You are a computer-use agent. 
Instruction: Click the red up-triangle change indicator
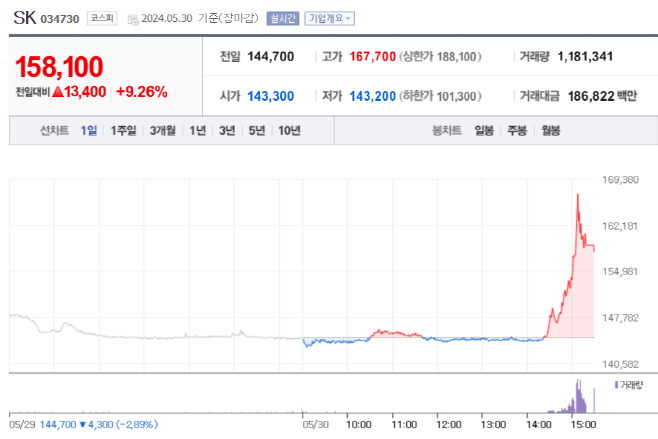pyautogui.click(x=57, y=91)
